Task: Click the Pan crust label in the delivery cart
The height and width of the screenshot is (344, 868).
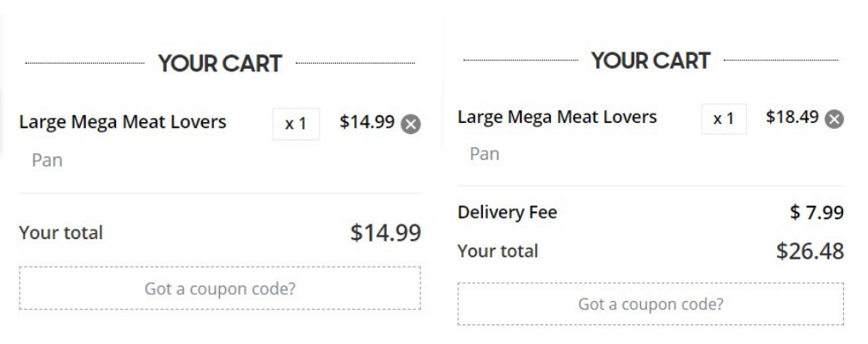Action: [x=484, y=154]
